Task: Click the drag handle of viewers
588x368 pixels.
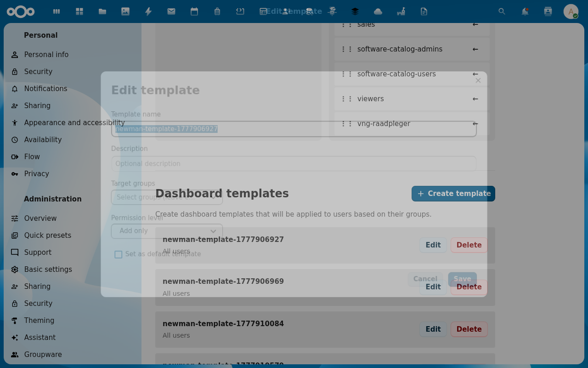Action: pyautogui.click(x=347, y=99)
